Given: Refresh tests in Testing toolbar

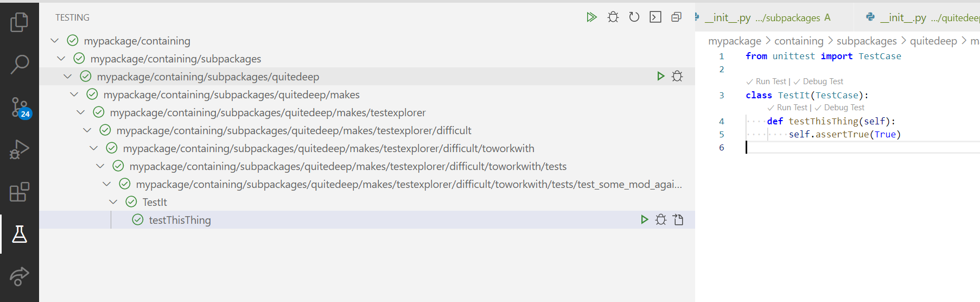Looking at the screenshot, I should click(x=634, y=17).
